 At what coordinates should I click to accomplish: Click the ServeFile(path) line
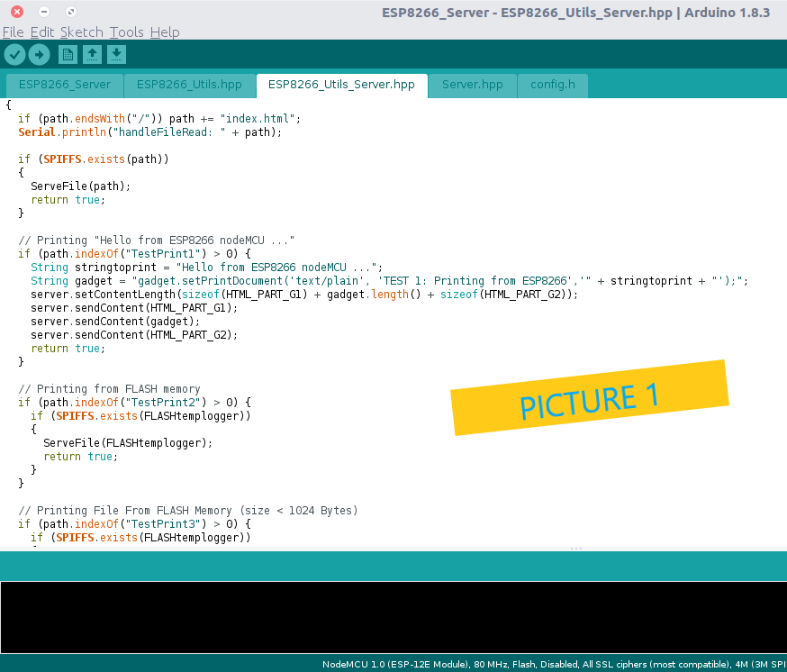(80, 186)
